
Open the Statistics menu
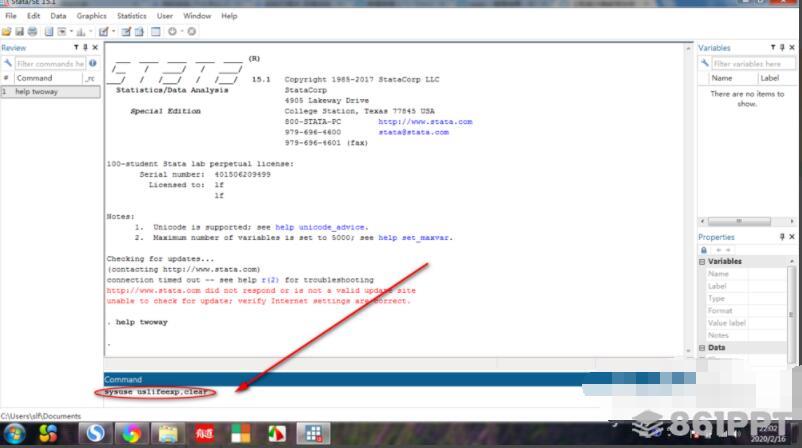131,16
